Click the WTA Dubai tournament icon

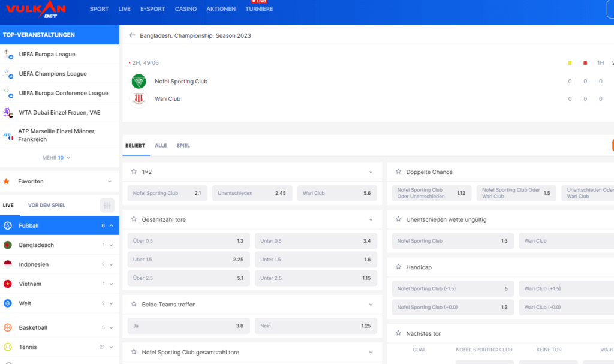(x=8, y=113)
